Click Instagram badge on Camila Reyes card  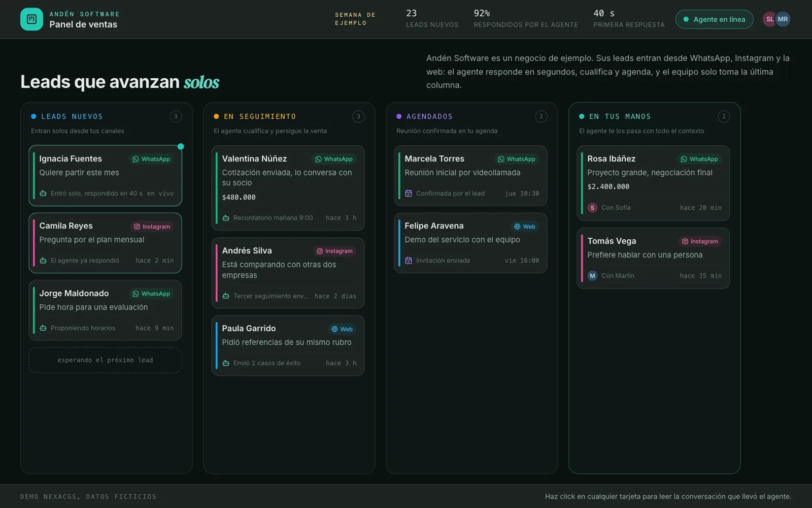coord(152,227)
